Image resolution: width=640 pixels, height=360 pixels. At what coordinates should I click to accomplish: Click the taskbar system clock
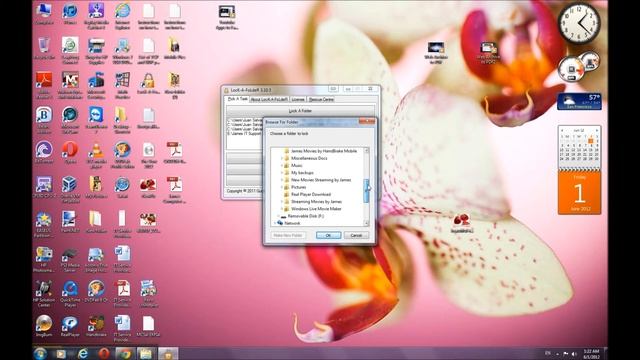tap(591, 353)
